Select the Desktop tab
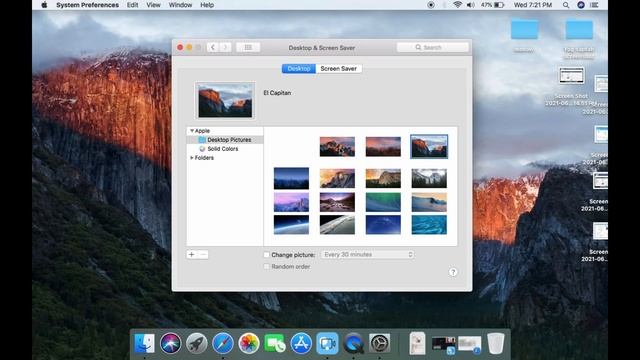The image size is (640, 360). click(x=299, y=69)
